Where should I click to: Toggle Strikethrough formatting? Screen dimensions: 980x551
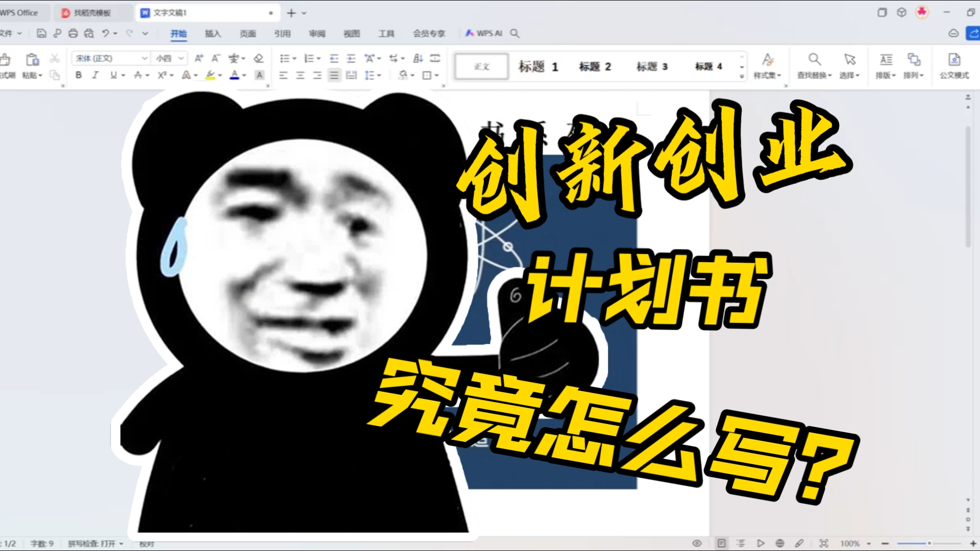pyautogui.click(x=138, y=76)
